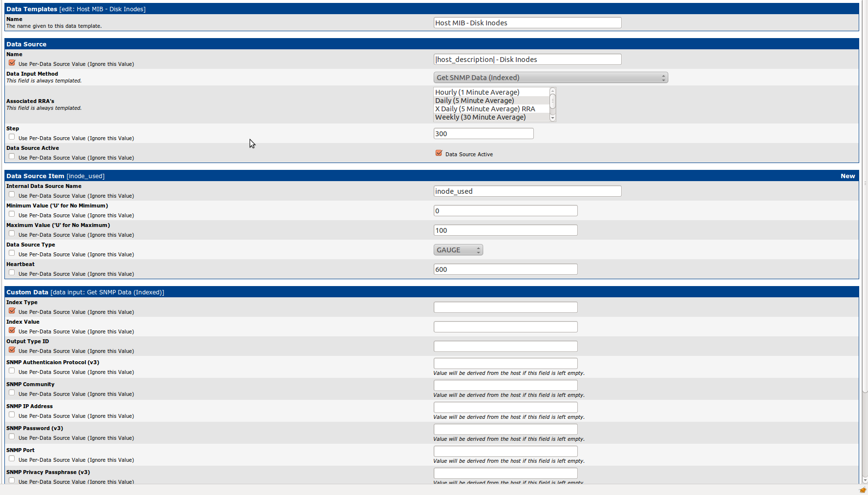The image size is (868, 495).
Task: Click the RRA list scroll-up arrow
Action: point(553,91)
